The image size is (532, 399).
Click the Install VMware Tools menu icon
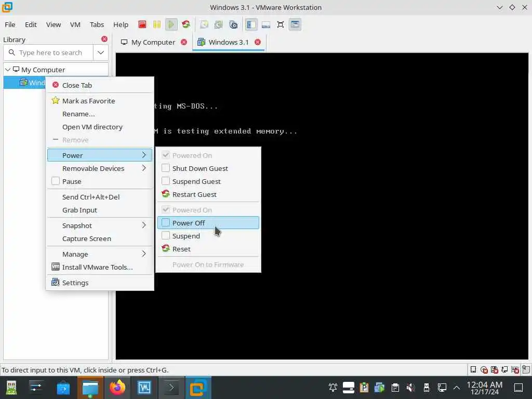pyautogui.click(x=55, y=267)
